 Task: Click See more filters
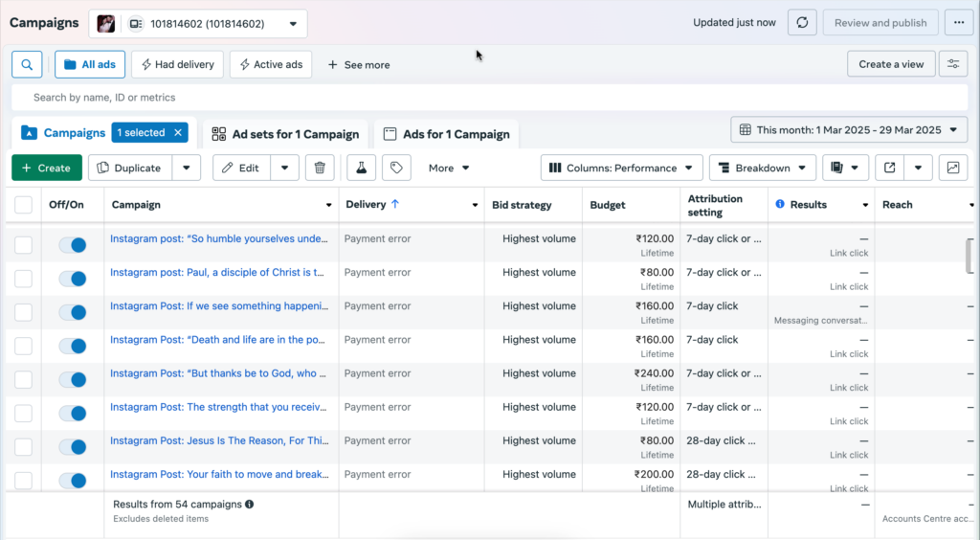pyautogui.click(x=359, y=64)
